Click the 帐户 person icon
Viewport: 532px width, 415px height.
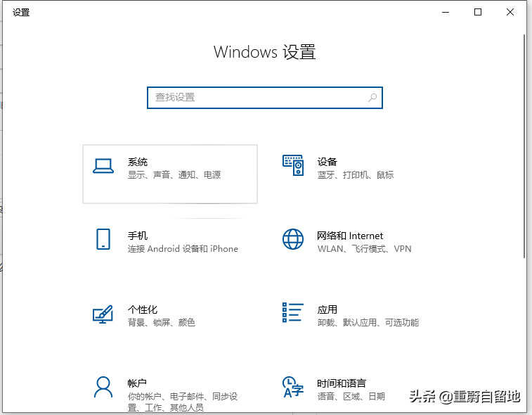(103, 387)
